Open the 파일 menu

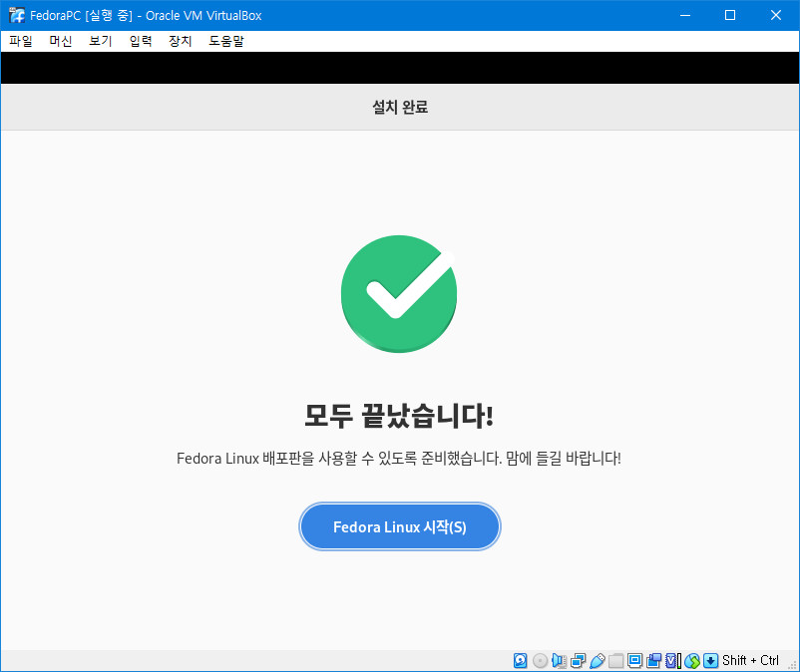tap(21, 41)
